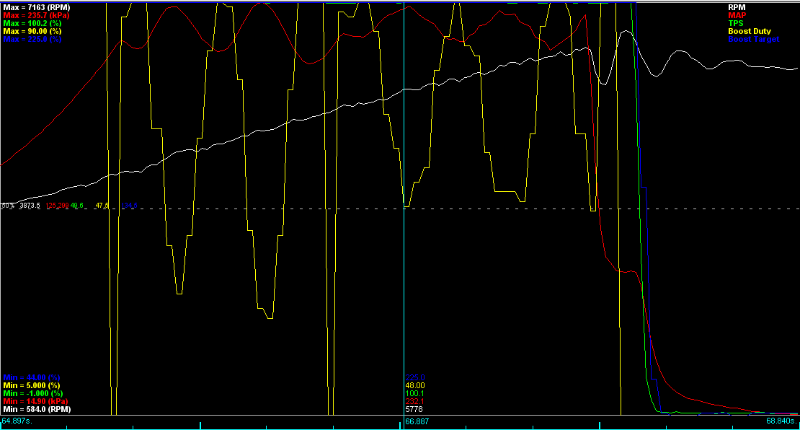Click the Min = 5.000 (%) yellow readout
The height and width of the screenshot is (430, 800).
(x=30, y=384)
